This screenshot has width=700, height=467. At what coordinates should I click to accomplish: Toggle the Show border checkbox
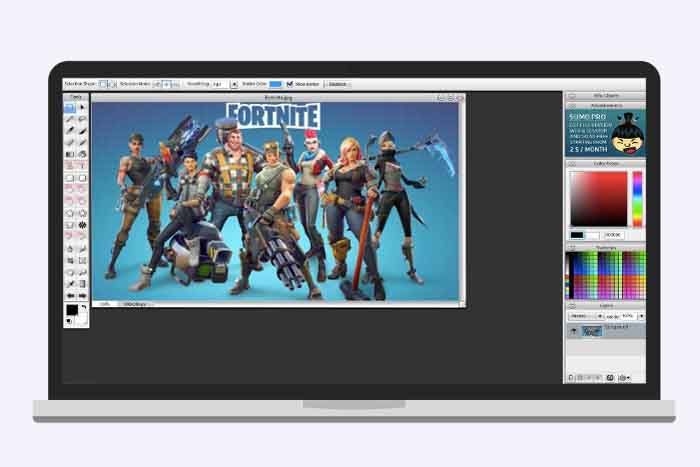(290, 84)
